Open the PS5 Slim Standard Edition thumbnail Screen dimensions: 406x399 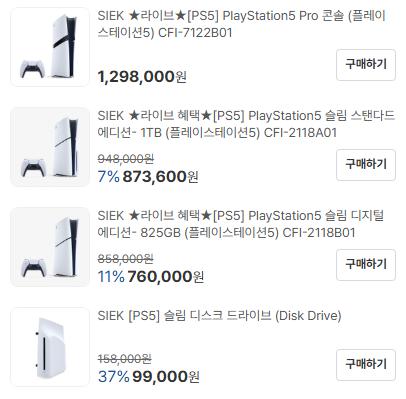pos(50,147)
